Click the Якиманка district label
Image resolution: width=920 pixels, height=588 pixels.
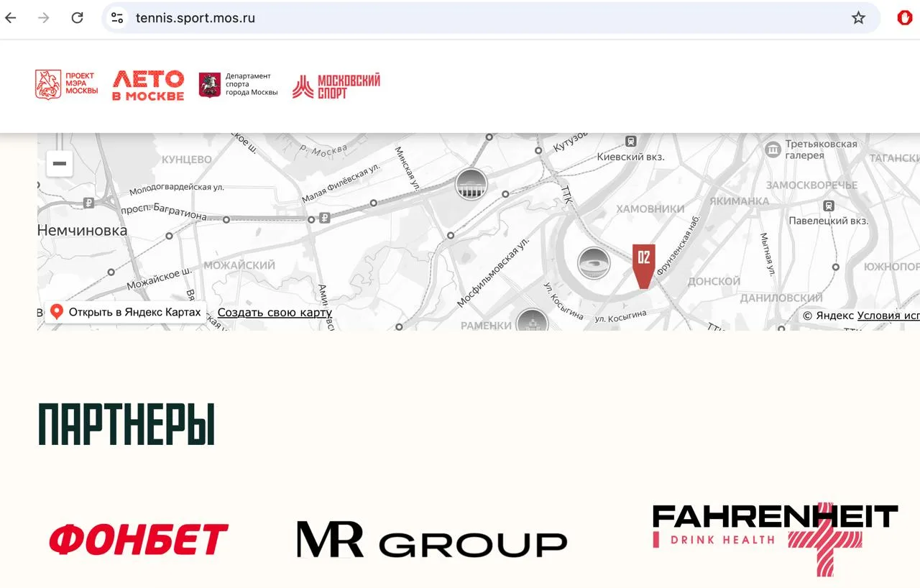(739, 201)
